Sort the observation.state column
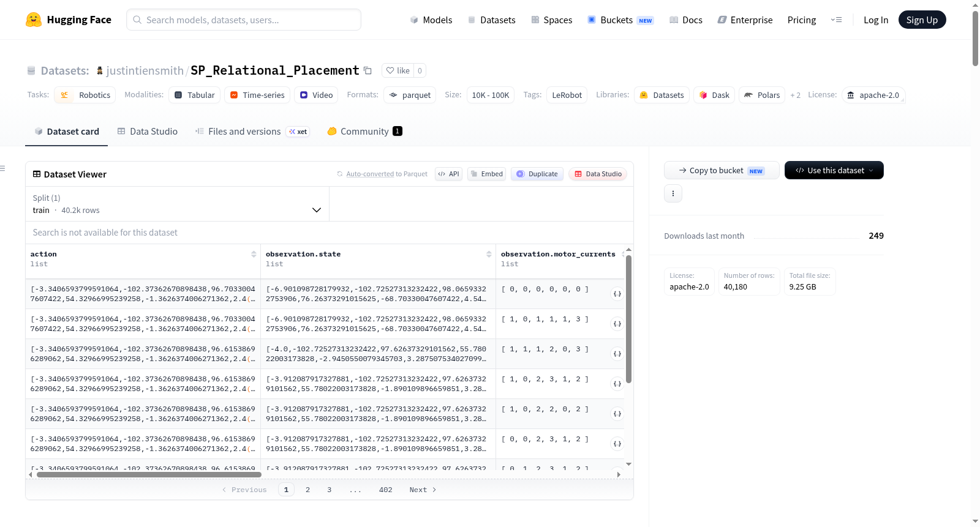Viewport: 980px width, 527px height. (x=489, y=254)
